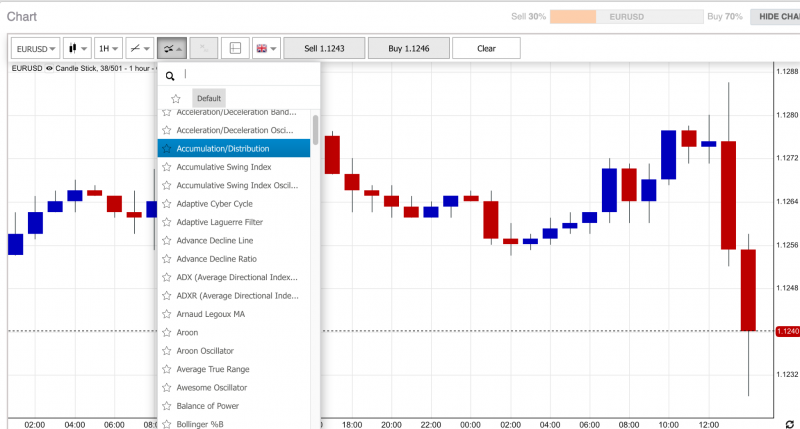Favorite Accumulation/Distribution with its star
800x429 pixels.
point(166,148)
